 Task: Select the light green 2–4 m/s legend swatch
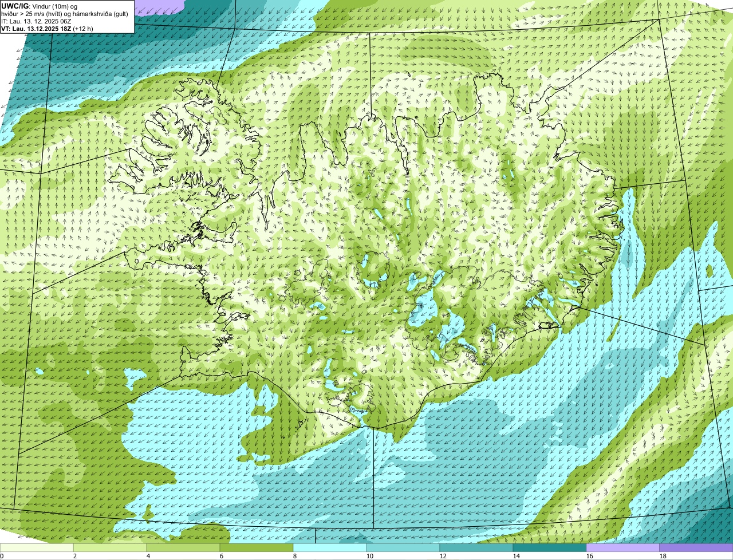[x=111, y=547]
